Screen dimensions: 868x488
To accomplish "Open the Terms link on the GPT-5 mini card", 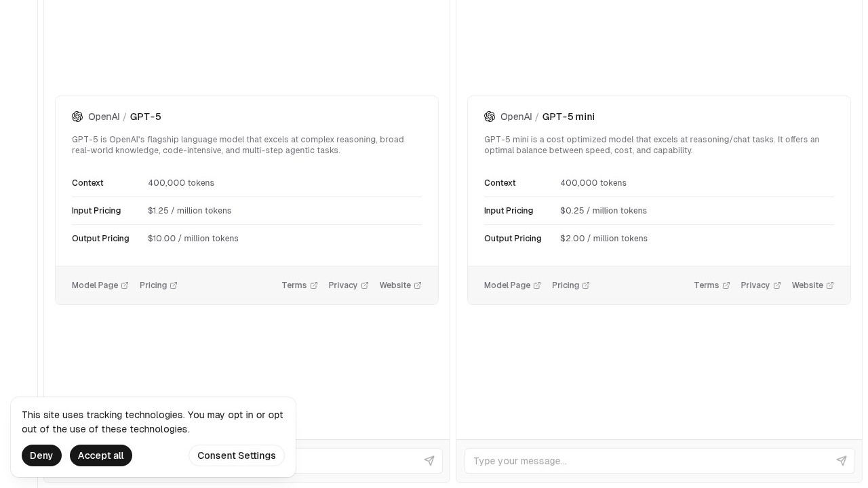I will click(711, 285).
